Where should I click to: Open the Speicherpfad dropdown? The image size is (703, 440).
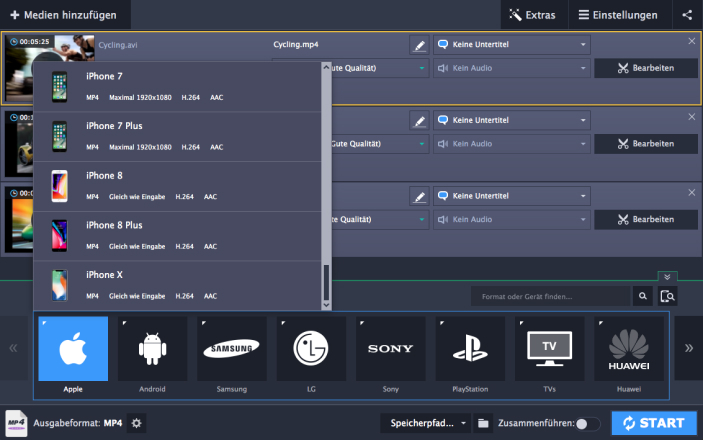(x=425, y=423)
